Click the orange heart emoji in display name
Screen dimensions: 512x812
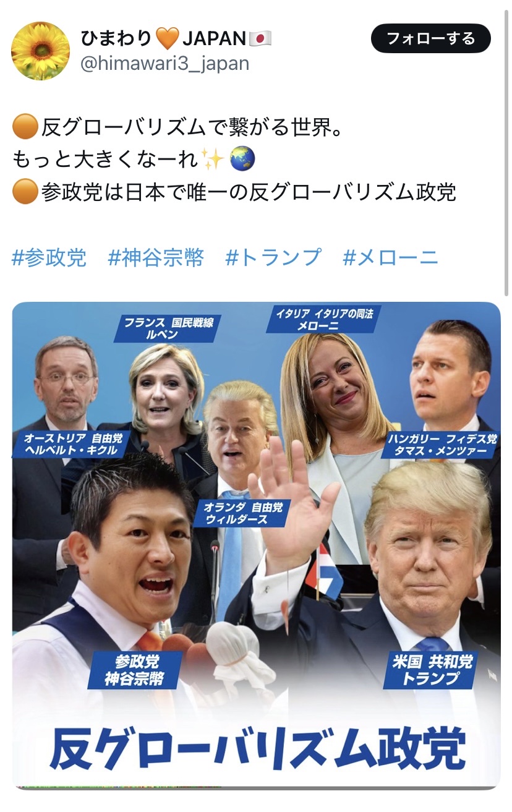[167, 40]
